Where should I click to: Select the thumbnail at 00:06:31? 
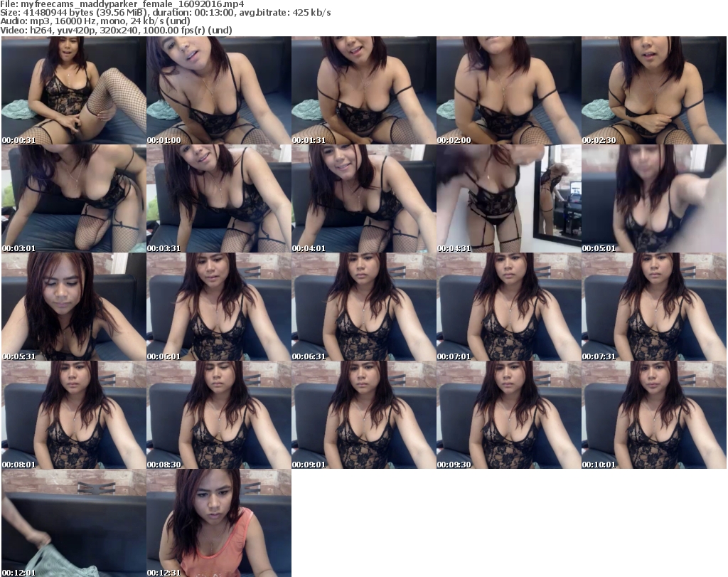click(363, 307)
